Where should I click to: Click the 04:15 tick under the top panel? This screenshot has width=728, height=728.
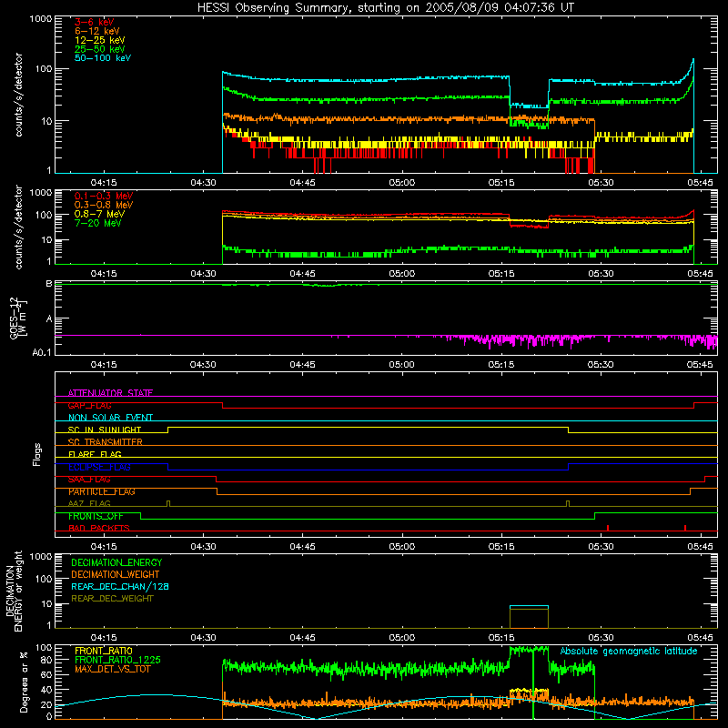[103, 183]
